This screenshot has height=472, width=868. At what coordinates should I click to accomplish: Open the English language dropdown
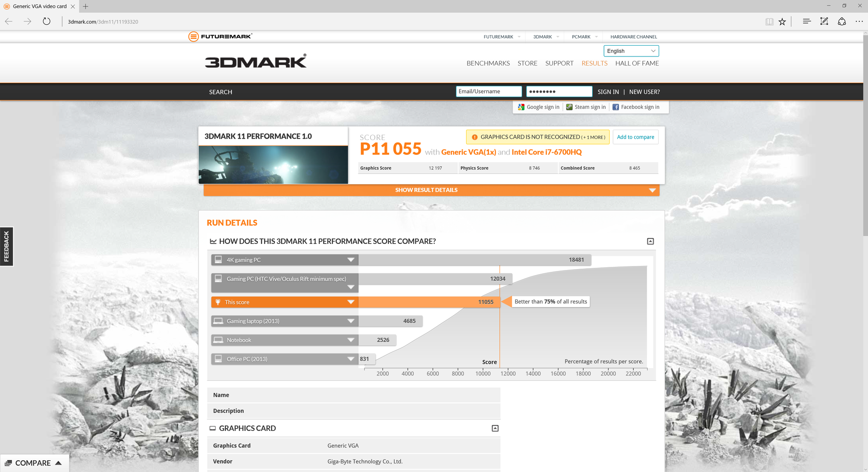631,51
